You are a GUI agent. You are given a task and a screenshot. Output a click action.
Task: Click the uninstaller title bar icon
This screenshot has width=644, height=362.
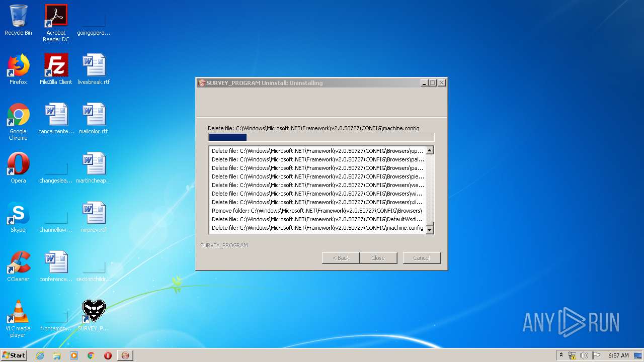coord(202,83)
